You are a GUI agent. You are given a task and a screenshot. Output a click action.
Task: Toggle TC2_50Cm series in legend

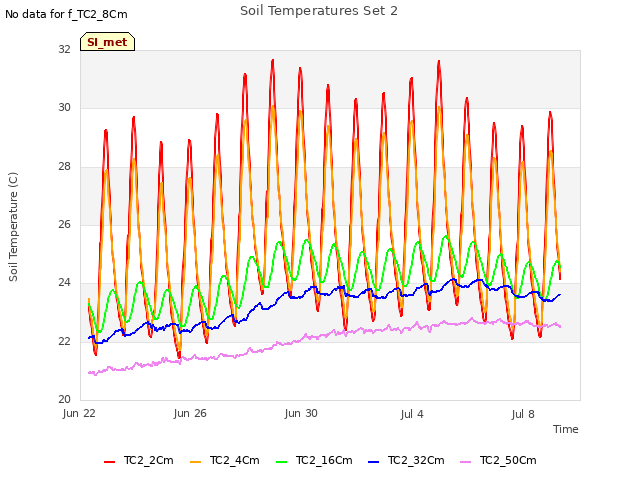pos(498,460)
